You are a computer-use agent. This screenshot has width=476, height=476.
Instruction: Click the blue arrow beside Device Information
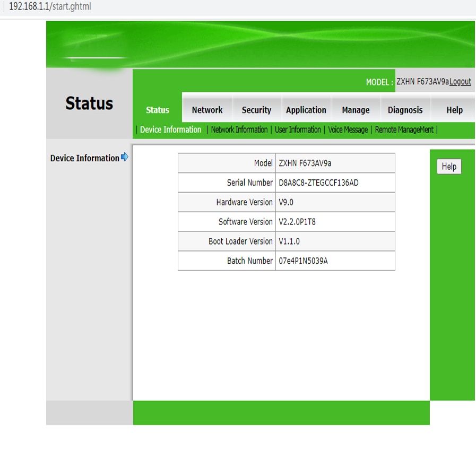[125, 157]
